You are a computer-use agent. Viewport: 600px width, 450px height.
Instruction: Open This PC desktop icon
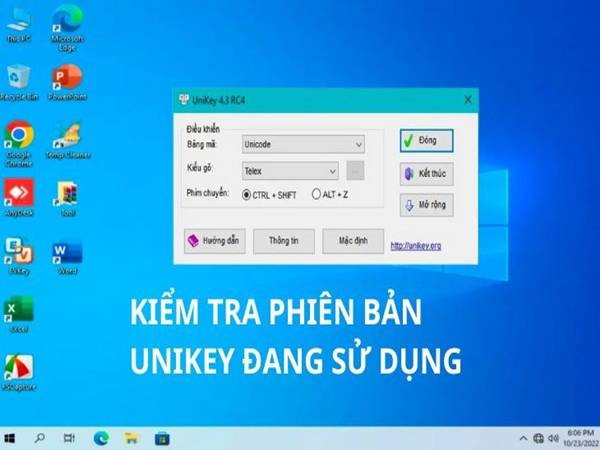pyautogui.click(x=18, y=24)
